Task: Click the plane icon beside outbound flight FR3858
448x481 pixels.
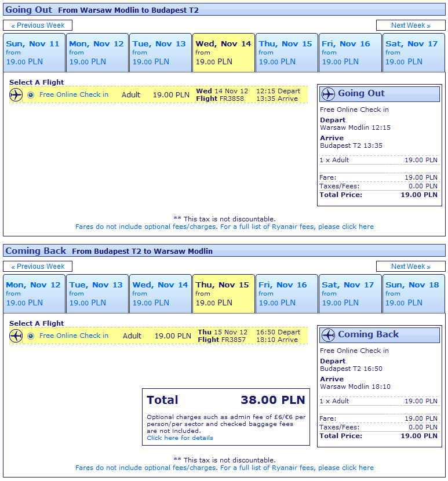Action: (x=16, y=95)
